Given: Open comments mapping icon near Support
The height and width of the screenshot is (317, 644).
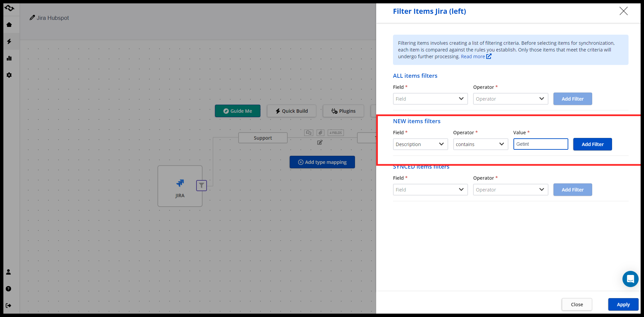Looking at the screenshot, I should (309, 133).
